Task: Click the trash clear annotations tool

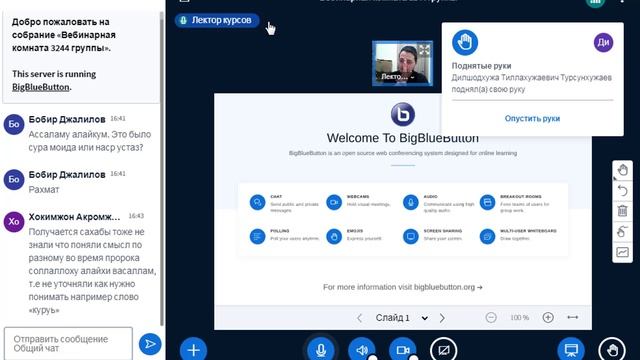Action: click(622, 211)
